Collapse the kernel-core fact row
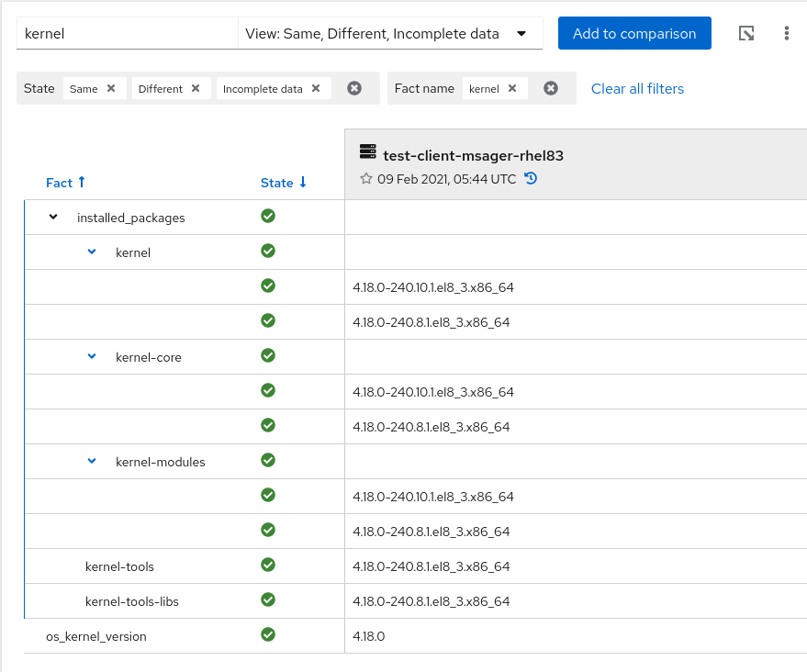Image resolution: width=807 pixels, height=672 pixels. tap(92, 357)
